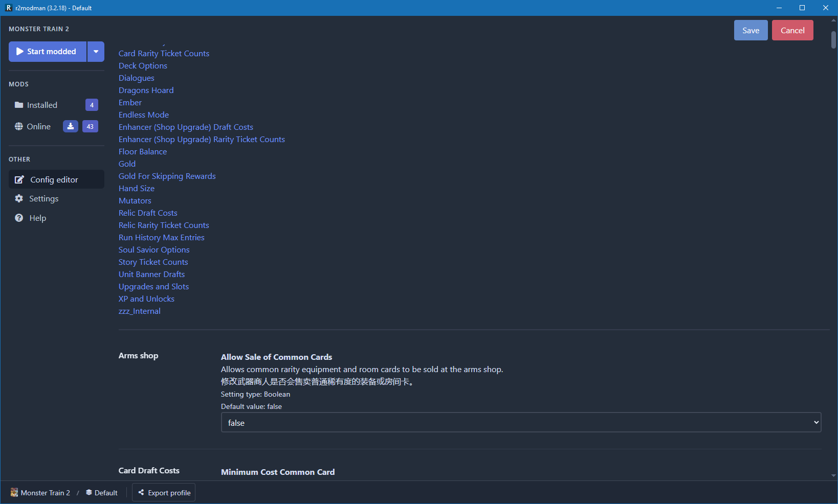
Task: Click the download icon next to Online
Action: 71,126
